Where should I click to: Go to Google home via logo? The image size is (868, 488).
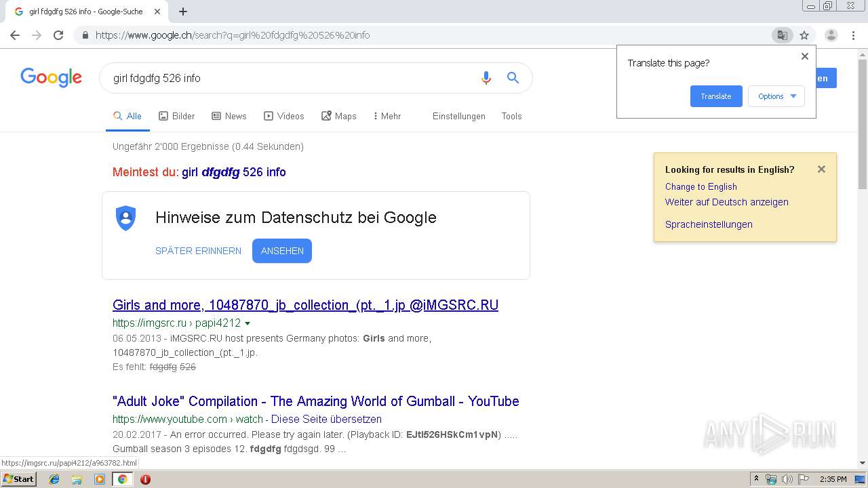tap(51, 77)
